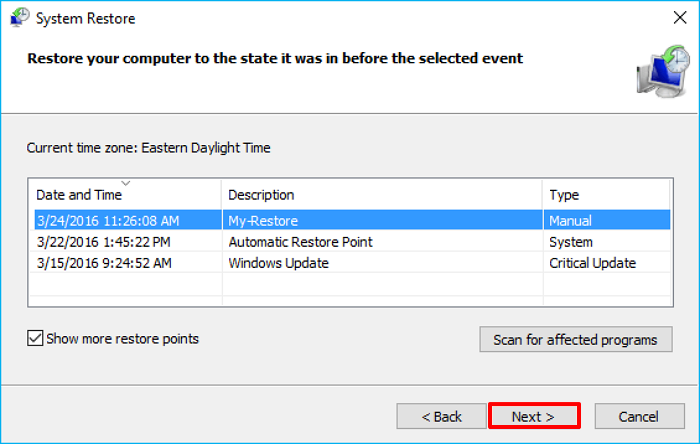Click the Critical Update type cell
The height and width of the screenshot is (444, 700).
[x=592, y=263]
